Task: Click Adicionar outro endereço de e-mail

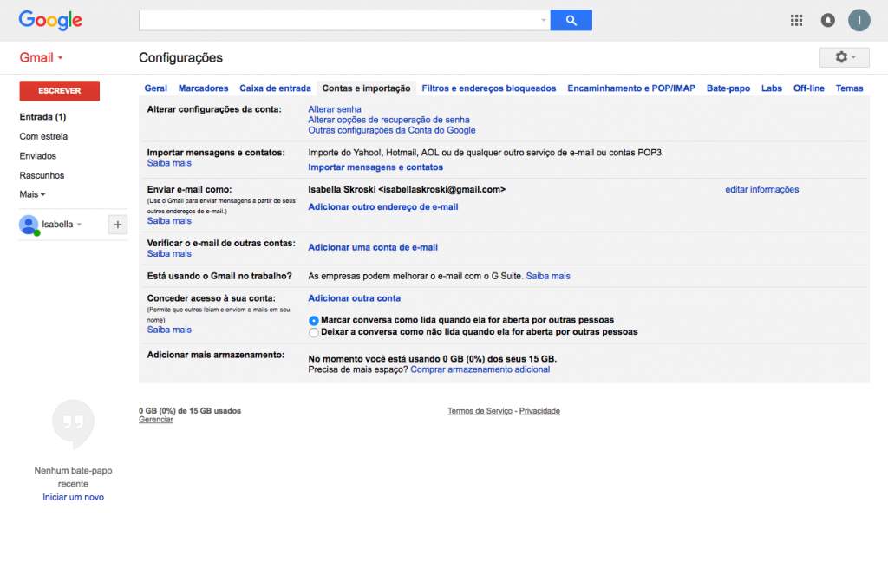Action: click(382, 207)
